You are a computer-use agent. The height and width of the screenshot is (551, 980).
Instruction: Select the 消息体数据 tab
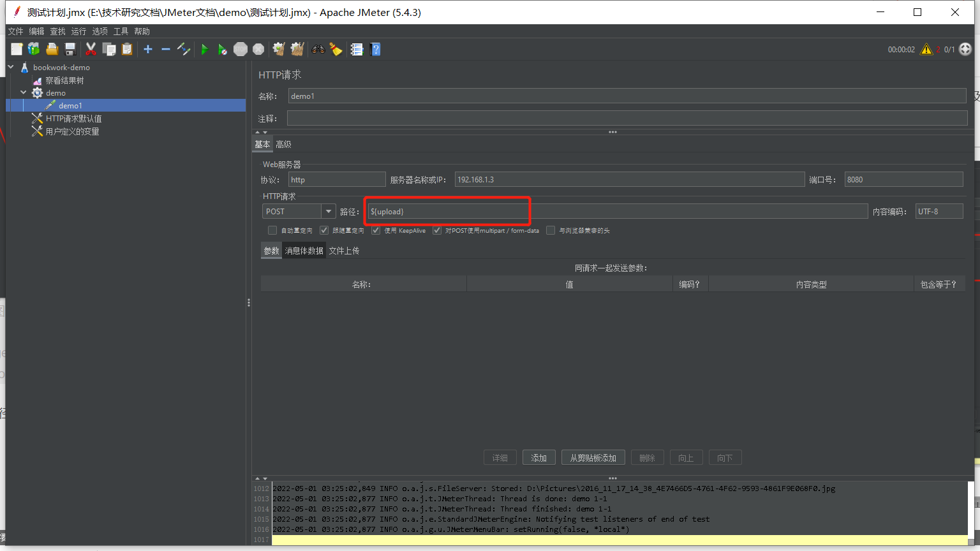click(304, 251)
